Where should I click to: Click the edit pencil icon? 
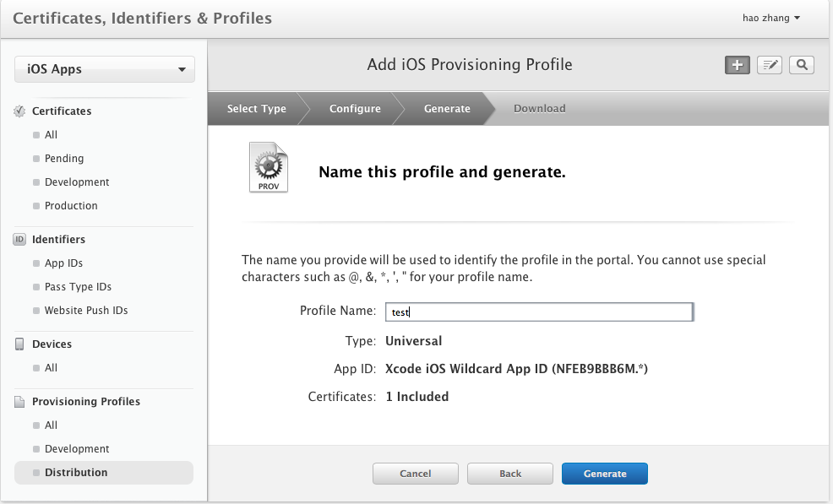tap(769, 65)
